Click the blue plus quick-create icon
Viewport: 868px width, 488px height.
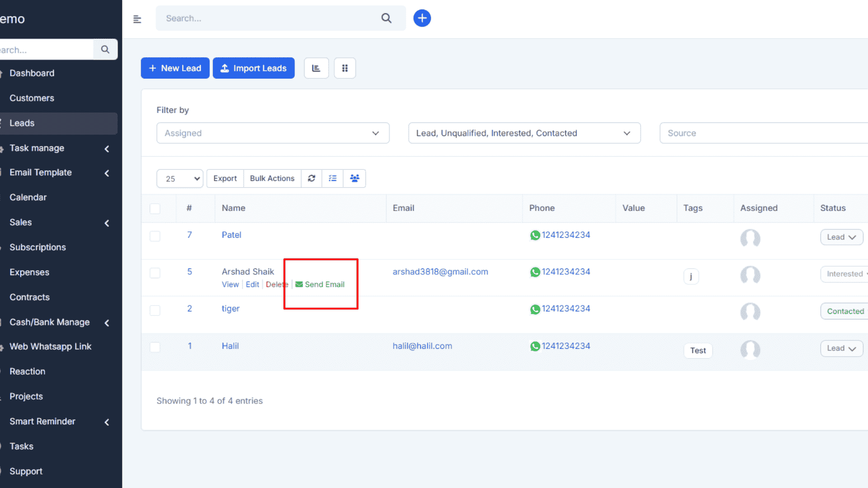(422, 18)
